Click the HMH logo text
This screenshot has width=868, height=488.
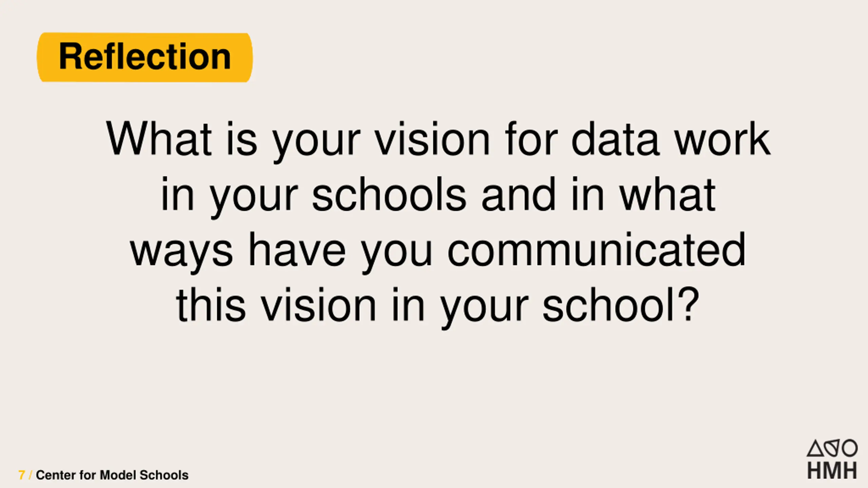[x=832, y=471]
